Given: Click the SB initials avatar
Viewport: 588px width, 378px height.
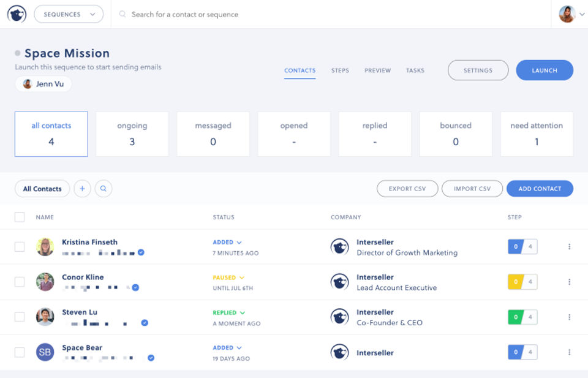Looking at the screenshot, I should pyautogui.click(x=45, y=352).
